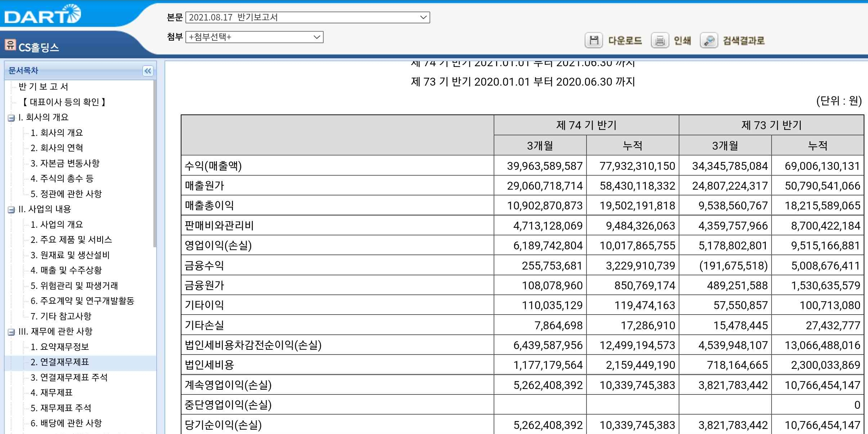Click the search results magnifier icon
Image resolution: width=868 pixels, height=434 pixels.
coord(709,40)
